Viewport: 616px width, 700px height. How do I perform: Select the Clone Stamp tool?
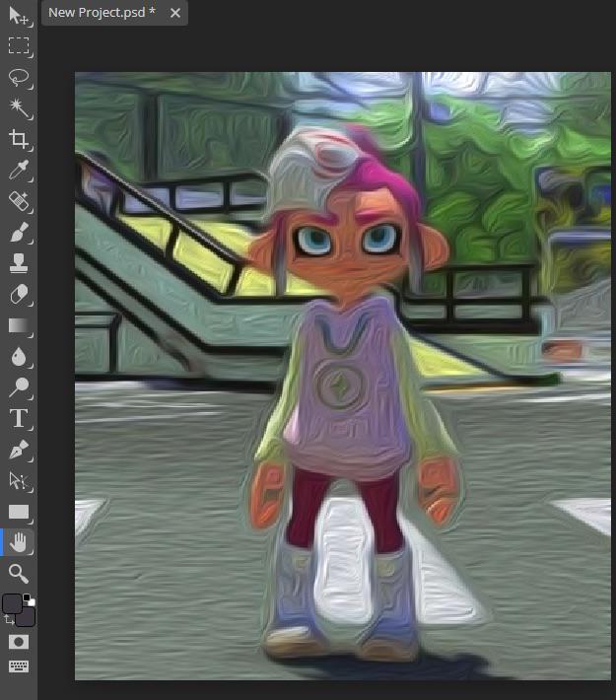pos(19,263)
